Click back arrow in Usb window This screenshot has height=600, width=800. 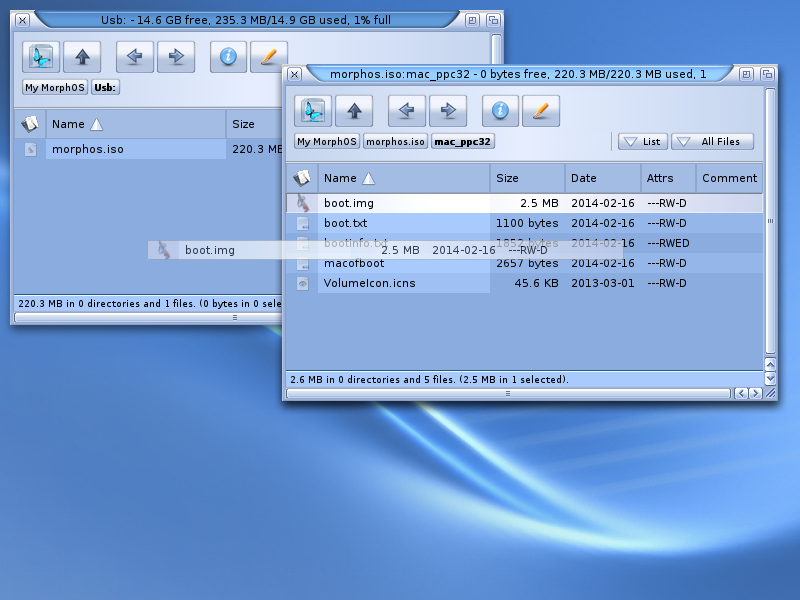(x=135, y=57)
